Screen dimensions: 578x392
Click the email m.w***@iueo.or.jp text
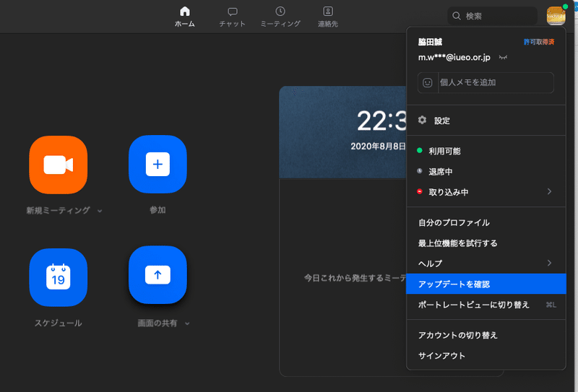tap(454, 58)
